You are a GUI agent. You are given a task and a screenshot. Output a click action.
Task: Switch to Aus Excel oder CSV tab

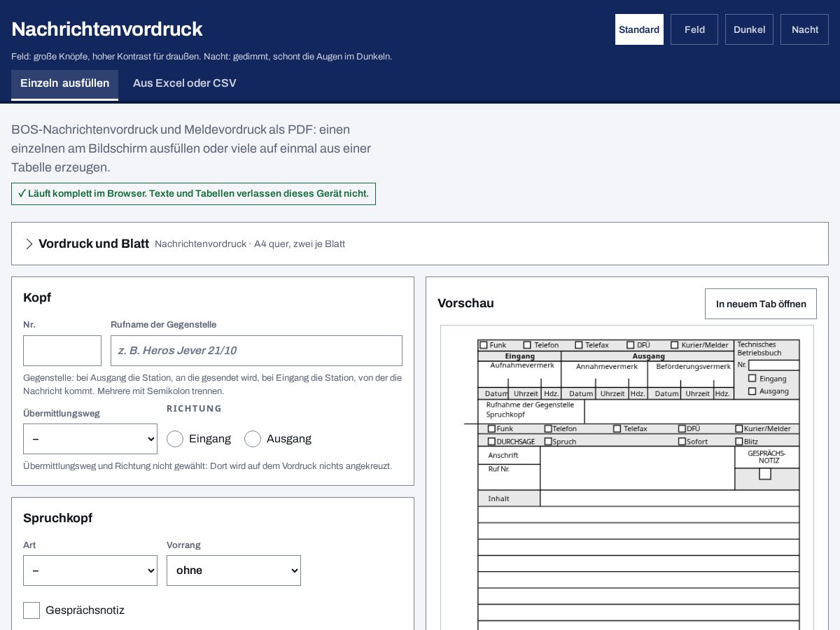185,84
